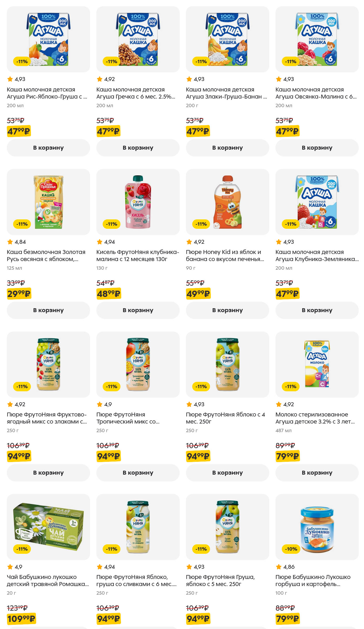364x629 pixels.
Task: Open Бабушкино Лукошко горбуша puree jar image
Action: click(x=317, y=527)
